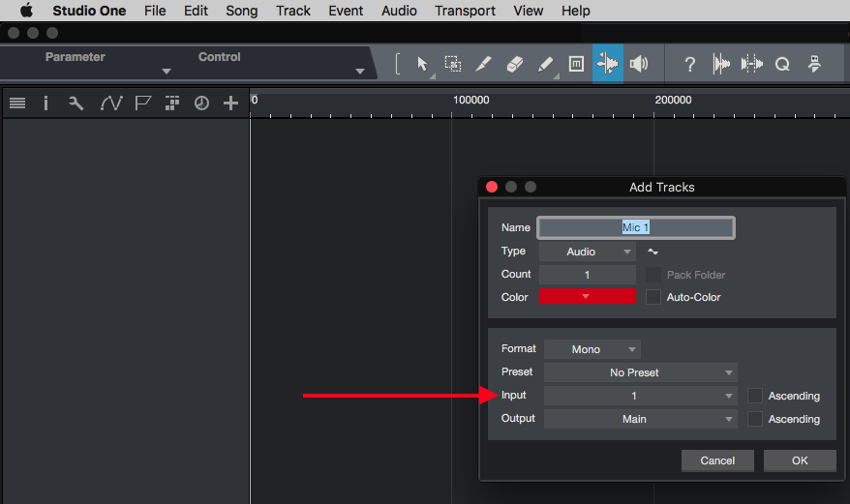Select the Arrow tool in toolbar

tap(422, 65)
